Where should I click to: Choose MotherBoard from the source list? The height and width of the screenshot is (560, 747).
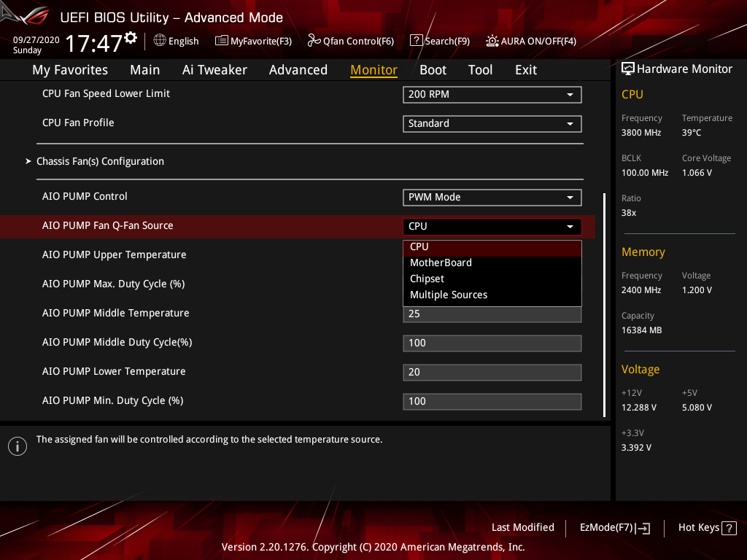tap(492, 262)
